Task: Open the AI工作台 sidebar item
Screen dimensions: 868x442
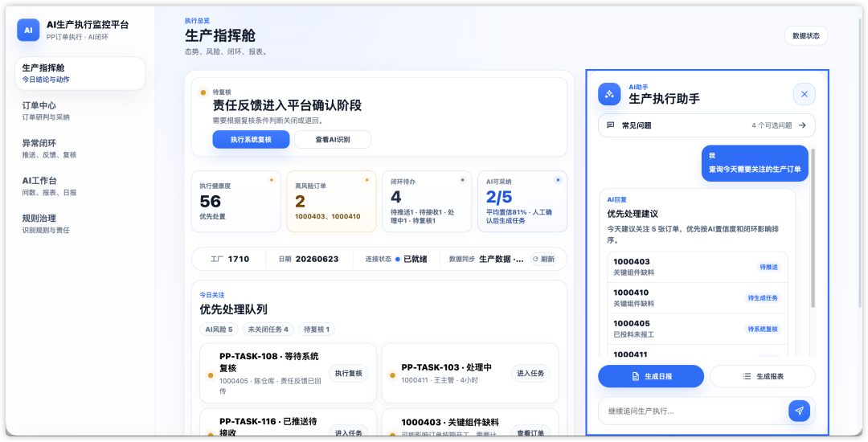Action: click(x=80, y=186)
